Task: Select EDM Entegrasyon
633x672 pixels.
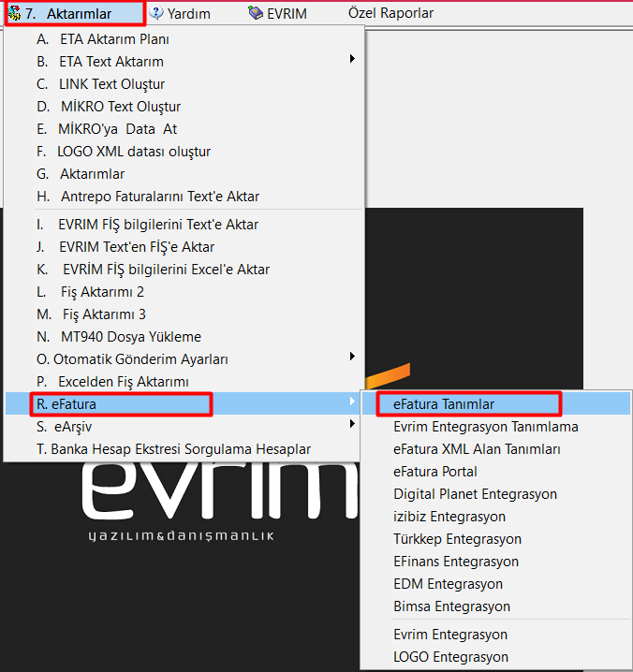Action: 496,584
